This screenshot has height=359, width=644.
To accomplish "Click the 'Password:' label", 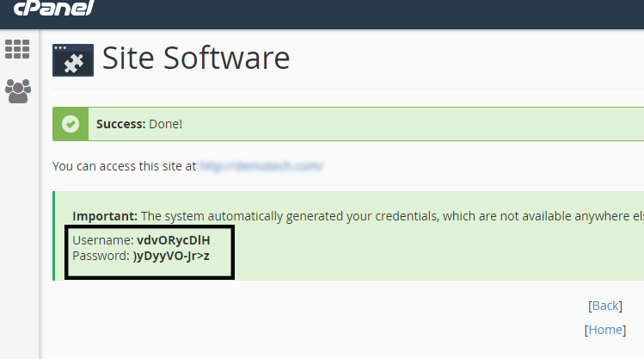I will coord(101,256).
